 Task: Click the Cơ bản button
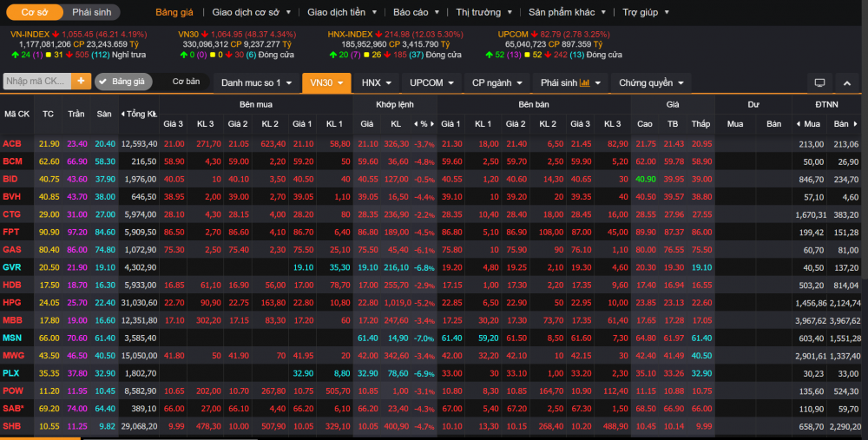[x=186, y=82]
